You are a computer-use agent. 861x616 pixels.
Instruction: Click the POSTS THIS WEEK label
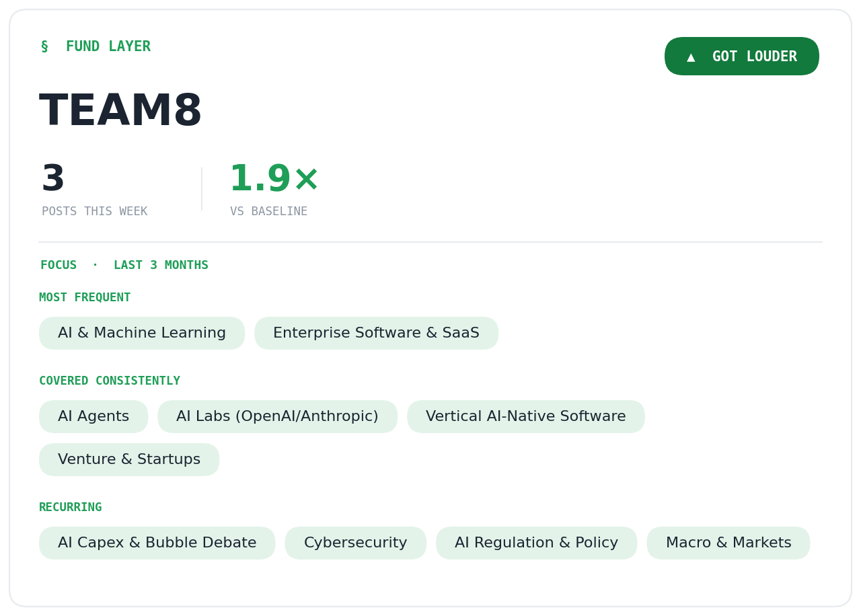pos(94,212)
